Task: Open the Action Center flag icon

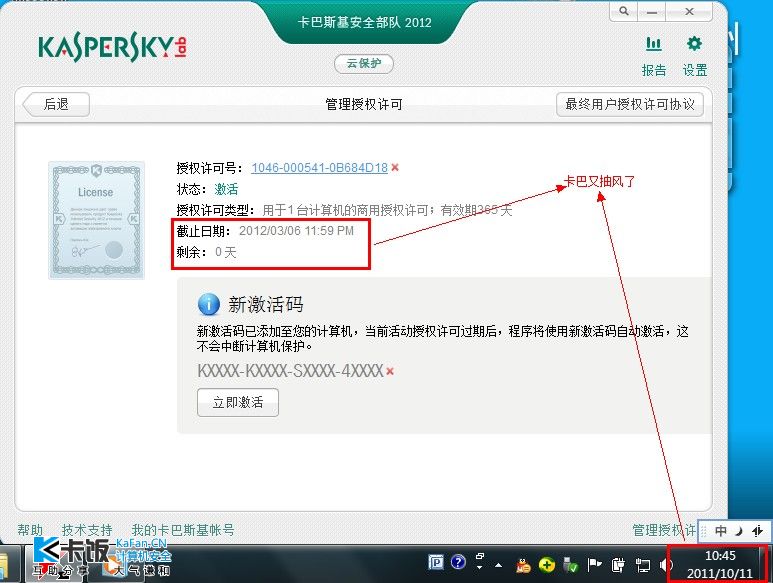Action: pos(595,565)
